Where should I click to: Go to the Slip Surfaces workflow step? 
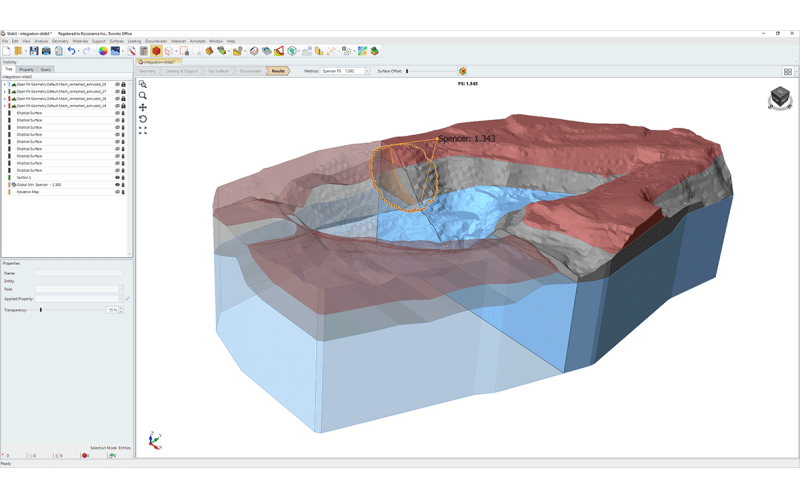point(217,71)
